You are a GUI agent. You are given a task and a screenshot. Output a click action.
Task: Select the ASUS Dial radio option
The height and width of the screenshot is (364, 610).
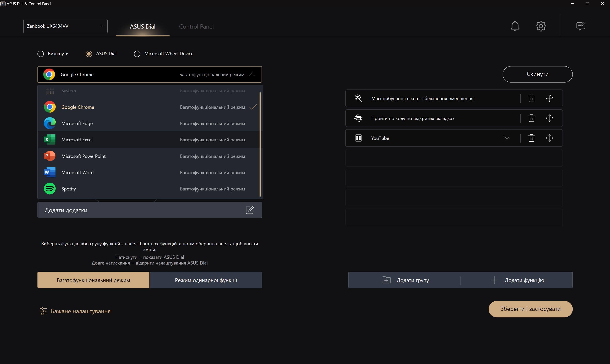(x=89, y=54)
